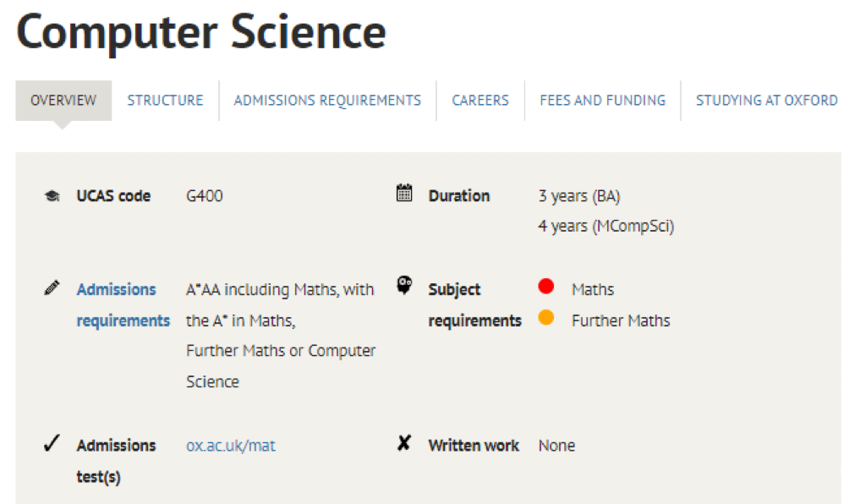The height and width of the screenshot is (504, 866).
Task: Click the calendar icon next to Duration
Action: [404, 193]
